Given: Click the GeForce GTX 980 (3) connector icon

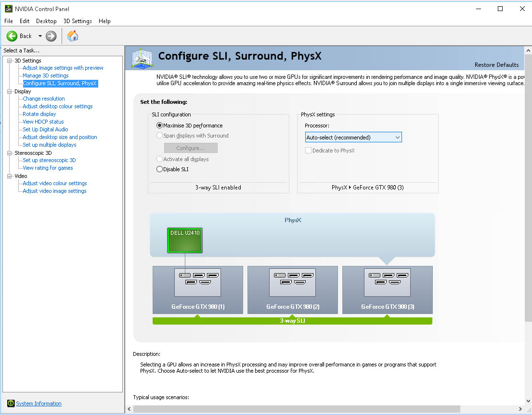Looking at the screenshot, I should (387, 283).
